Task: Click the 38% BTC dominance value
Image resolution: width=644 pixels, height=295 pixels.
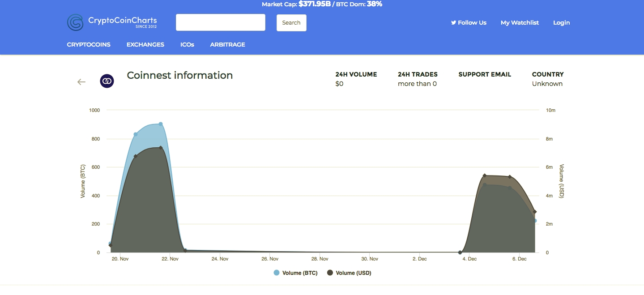Action: [375, 4]
